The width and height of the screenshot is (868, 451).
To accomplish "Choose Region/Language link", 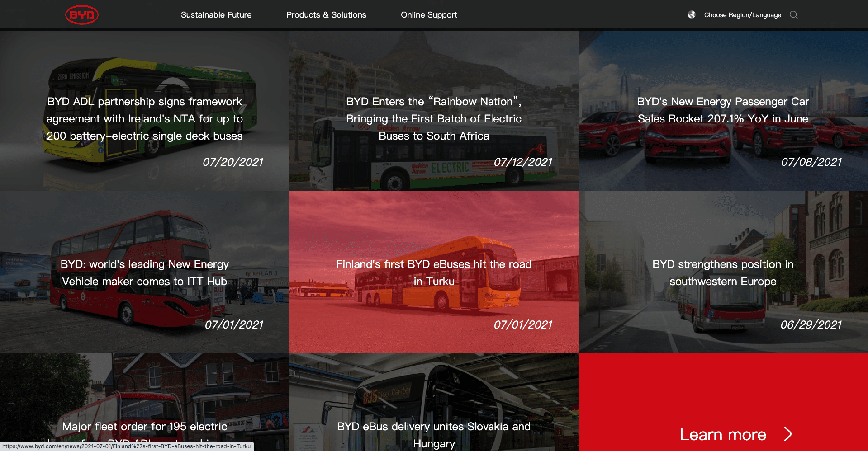I will (742, 15).
